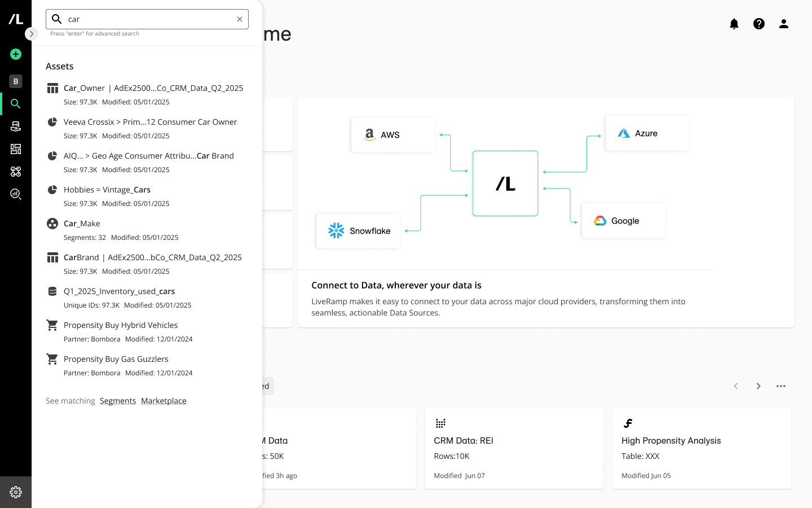Click the Marketplace matching link
The width and height of the screenshot is (812, 508).
[x=164, y=401]
